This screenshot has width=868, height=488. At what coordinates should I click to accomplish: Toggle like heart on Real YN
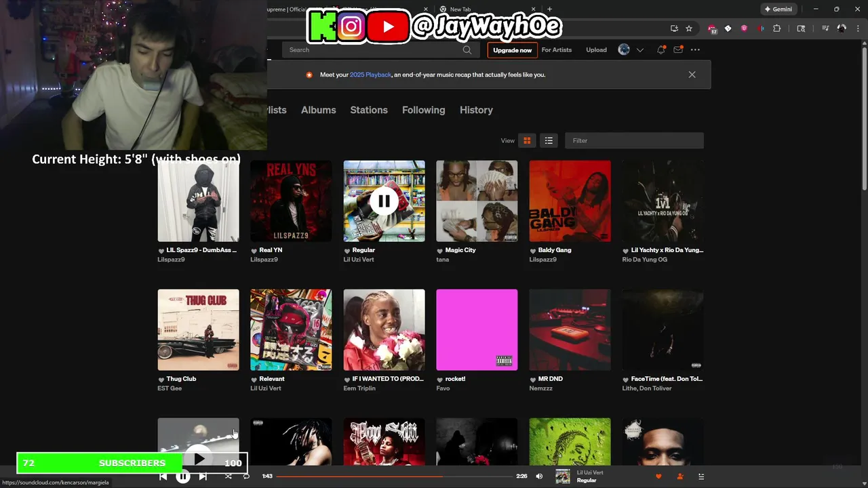(254, 250)
